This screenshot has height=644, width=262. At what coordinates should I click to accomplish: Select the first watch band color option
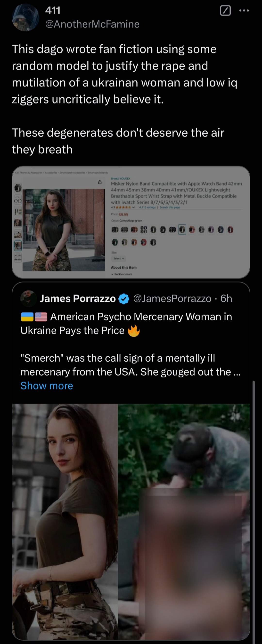pyautogui.click(x=115, y=230)
